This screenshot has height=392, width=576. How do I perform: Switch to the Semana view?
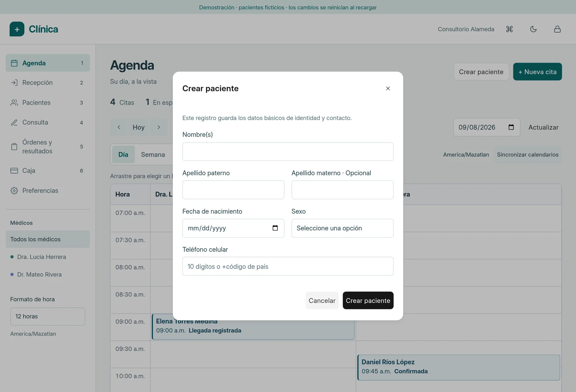pyautogui.click(x=153, y=154)
